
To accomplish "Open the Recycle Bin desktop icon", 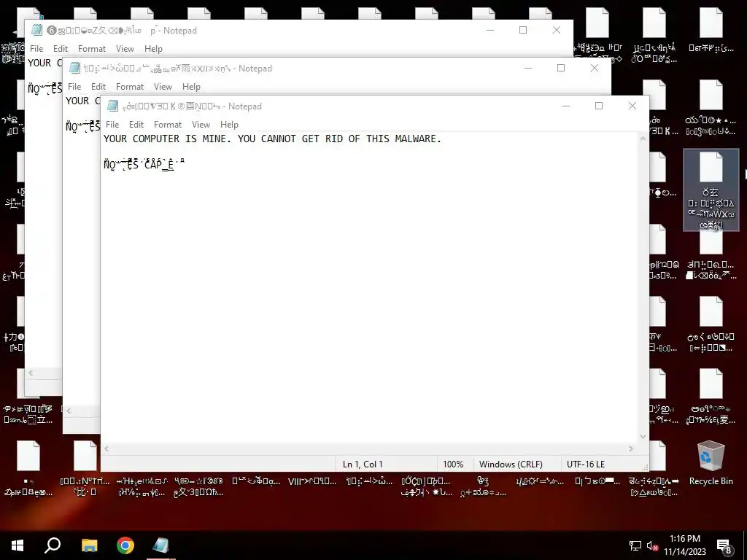I will coord(711,463).
